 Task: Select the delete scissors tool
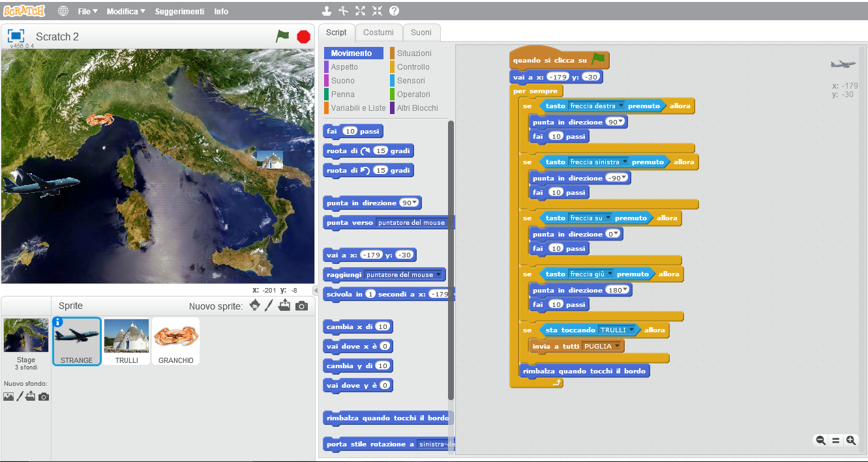coord(344,11)
